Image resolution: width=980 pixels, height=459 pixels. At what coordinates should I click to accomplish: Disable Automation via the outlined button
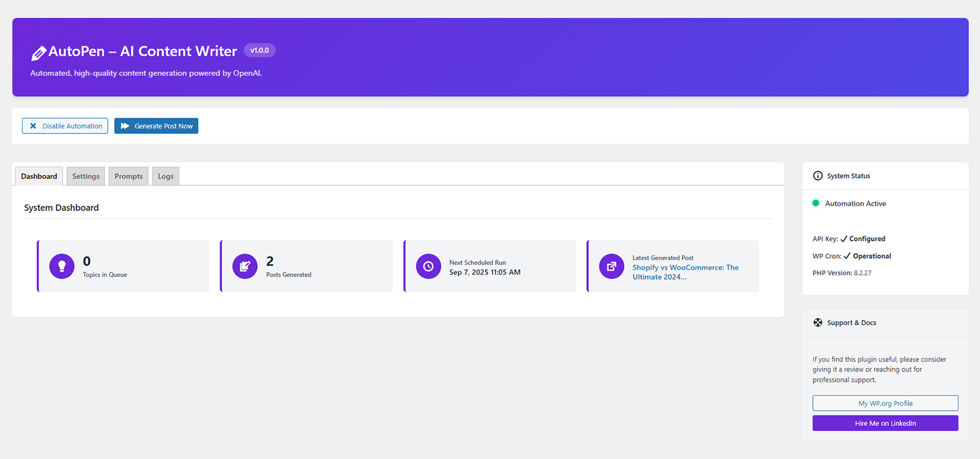pos(65,126)
